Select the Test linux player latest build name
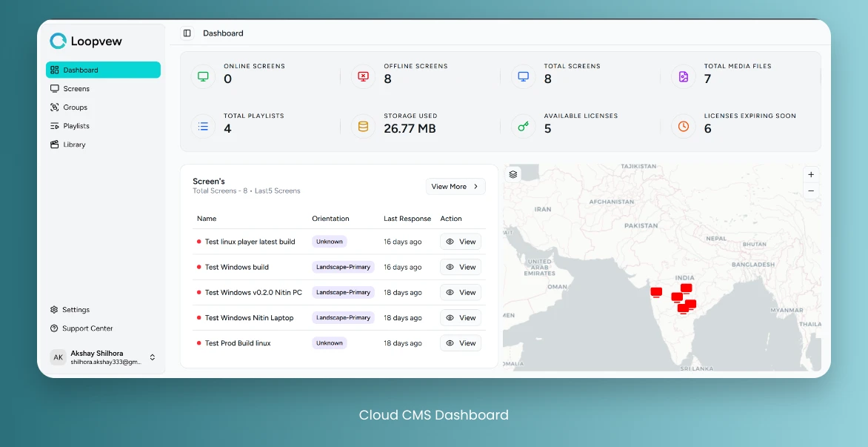The height and width of the screenshot is (447, 868). (250, 242)
